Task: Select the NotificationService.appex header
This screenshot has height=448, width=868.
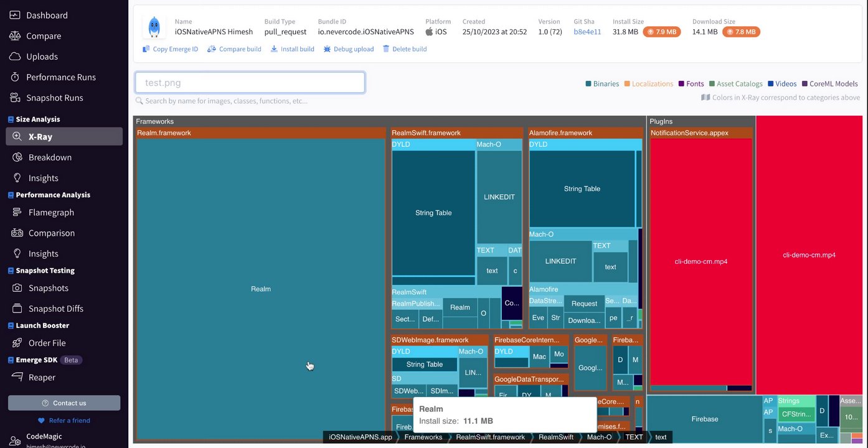Action: click(701, 133)
